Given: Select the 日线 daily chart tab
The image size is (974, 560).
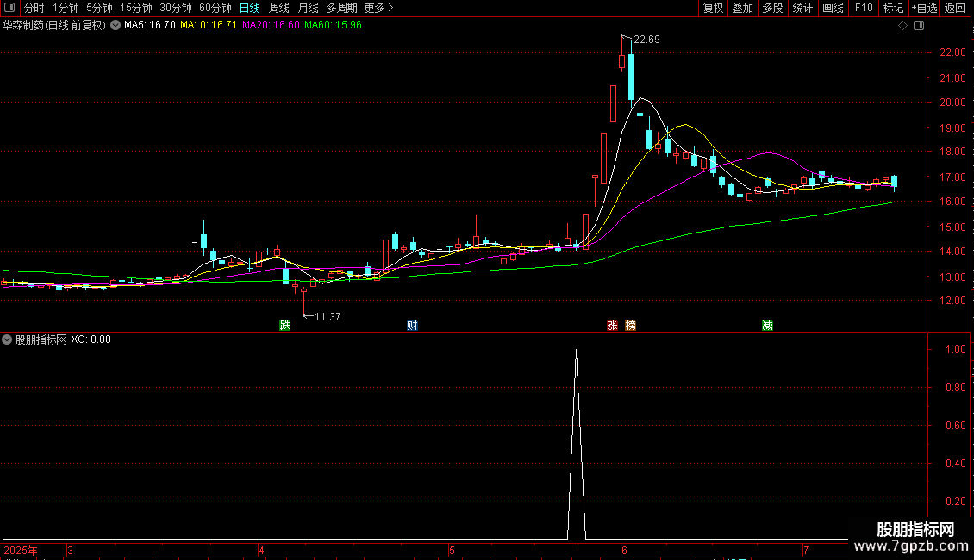Looking at the screenshot, I should point(250,8).
